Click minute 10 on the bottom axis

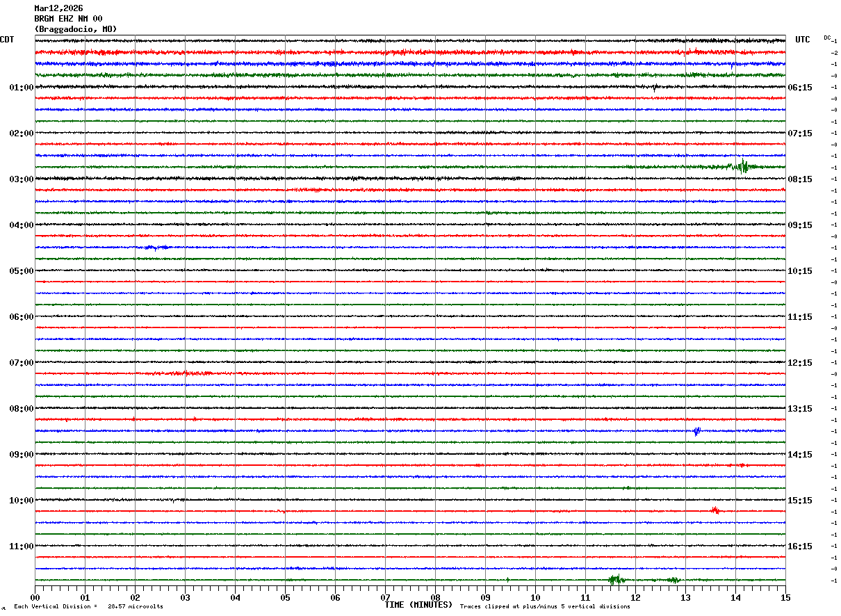(535, 597)
